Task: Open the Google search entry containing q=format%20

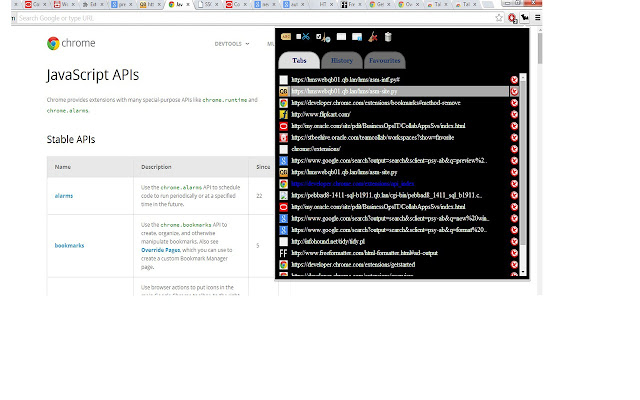Action: pyautogui.click(x=389, y=230)
